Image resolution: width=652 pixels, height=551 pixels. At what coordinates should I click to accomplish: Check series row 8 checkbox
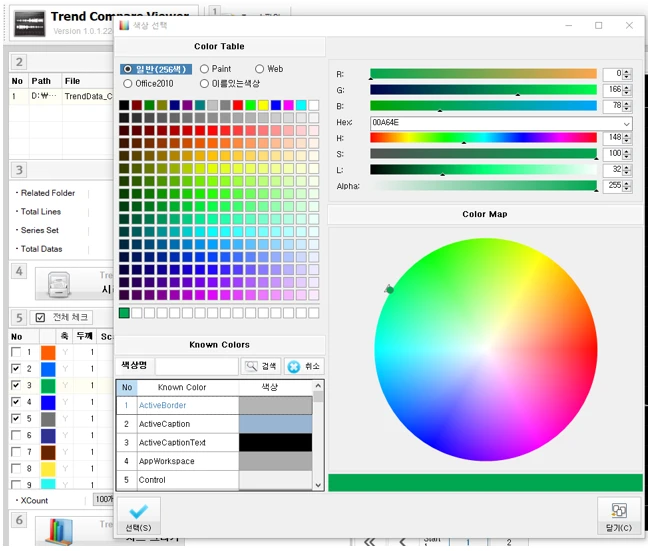click(x=16, y=468)
